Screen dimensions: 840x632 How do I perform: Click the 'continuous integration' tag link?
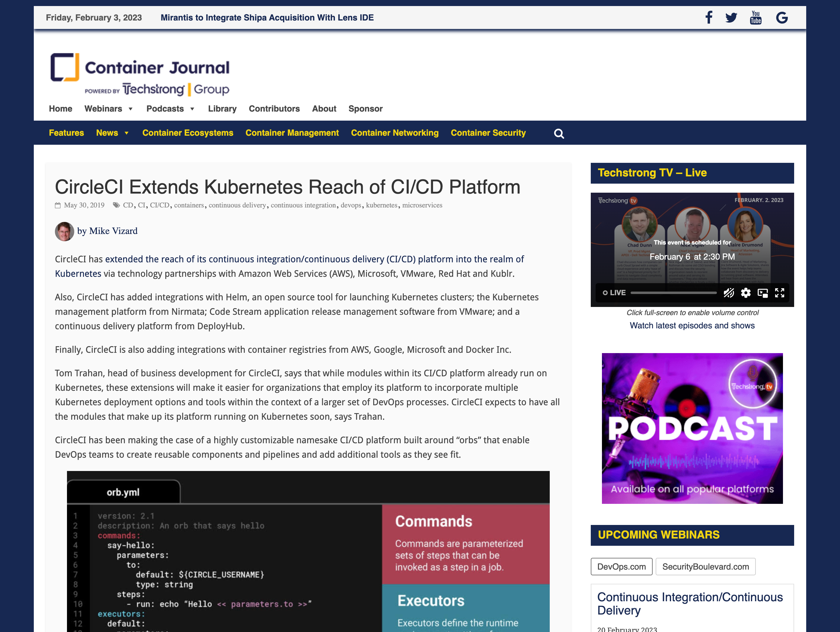click(x=304, y=205)
